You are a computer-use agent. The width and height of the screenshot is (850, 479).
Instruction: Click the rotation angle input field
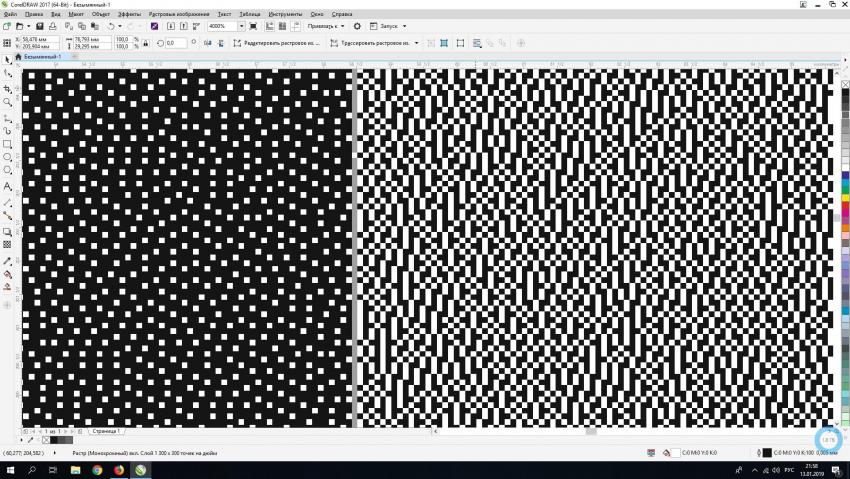pyautogui.click(x=175, y=43)
